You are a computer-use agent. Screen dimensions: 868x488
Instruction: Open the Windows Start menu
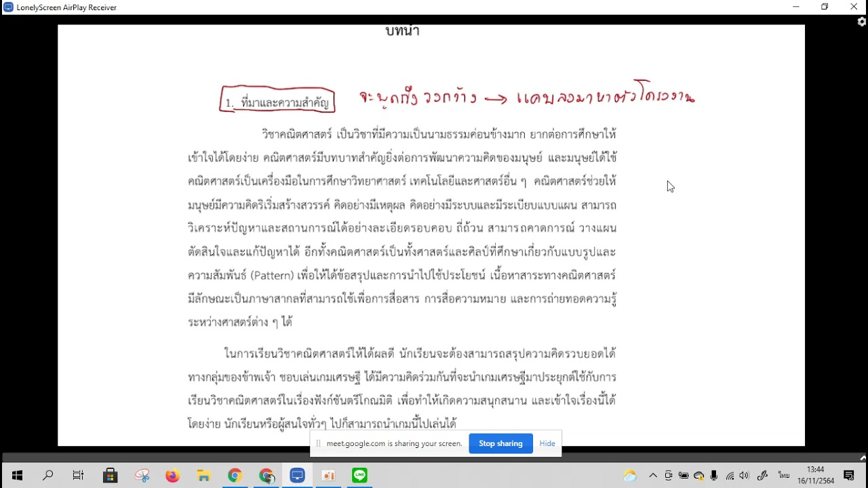17,476
